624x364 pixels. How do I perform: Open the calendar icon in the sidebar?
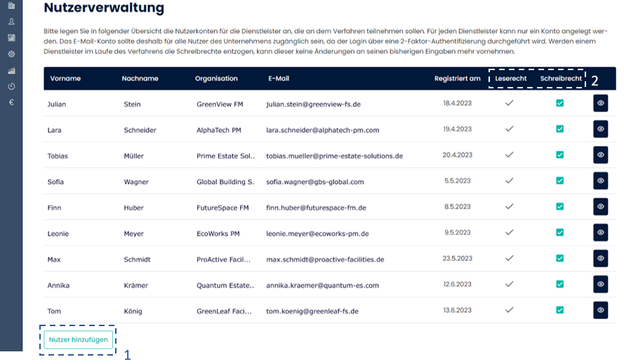pos(11,38)
